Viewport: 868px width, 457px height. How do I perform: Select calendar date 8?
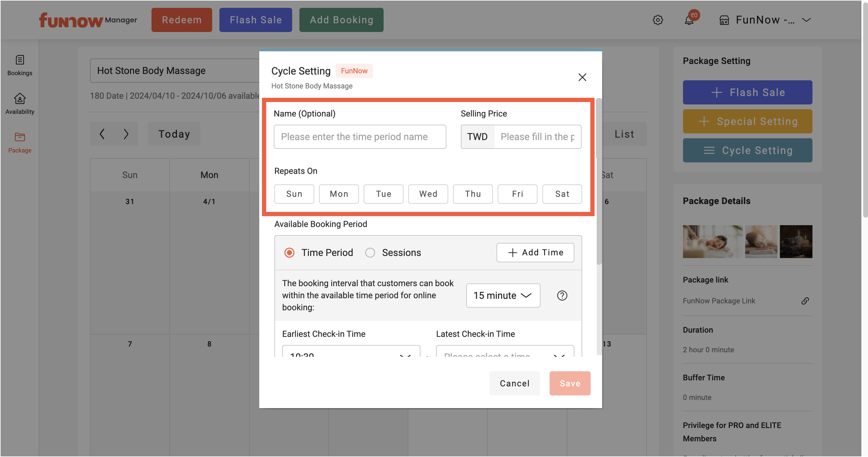pos(209,344)
